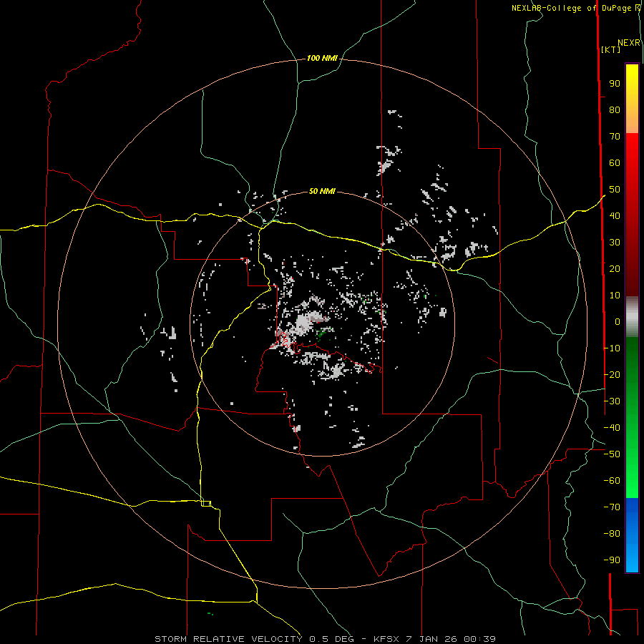
Task: Click the -80 value on the velocity scale
Action: coord(612,534)
